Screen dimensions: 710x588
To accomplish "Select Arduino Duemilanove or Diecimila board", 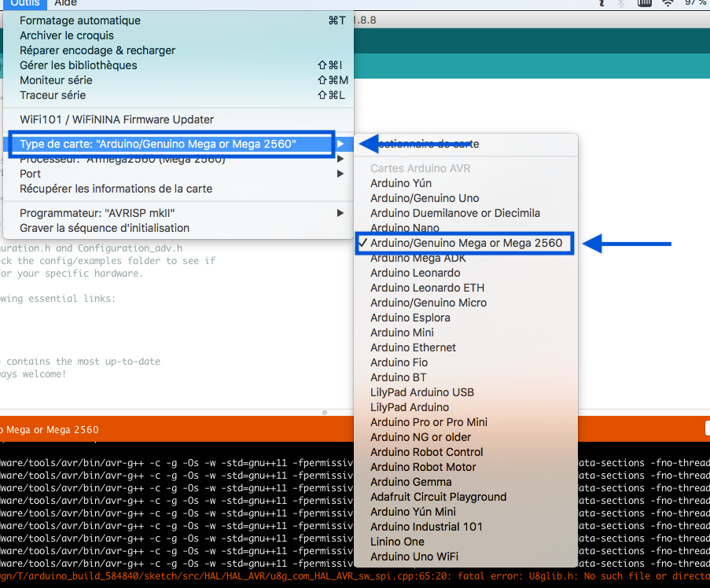I will point(466,213).
